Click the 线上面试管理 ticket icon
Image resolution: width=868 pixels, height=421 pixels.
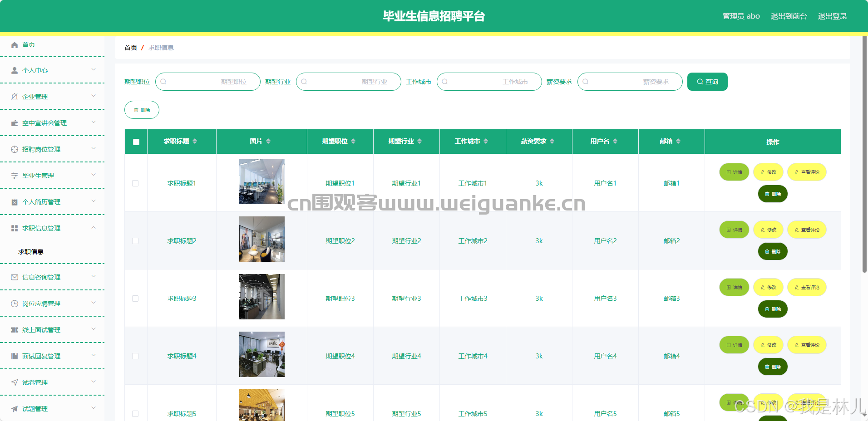[x=15, y=330]
